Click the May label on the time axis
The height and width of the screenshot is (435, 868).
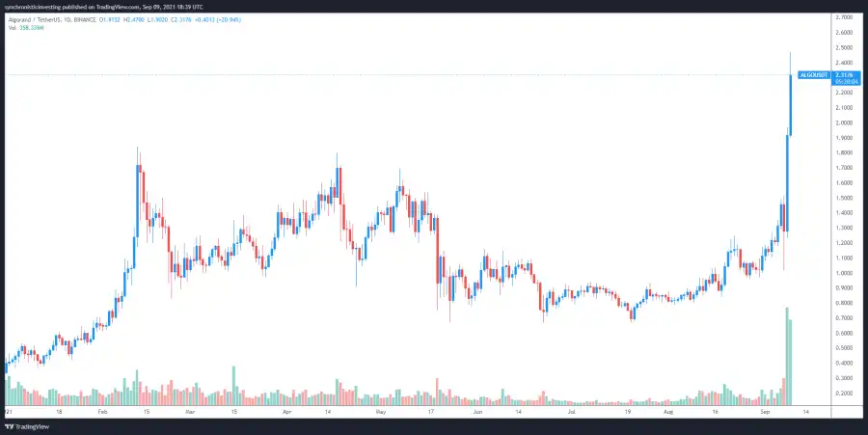380,412
